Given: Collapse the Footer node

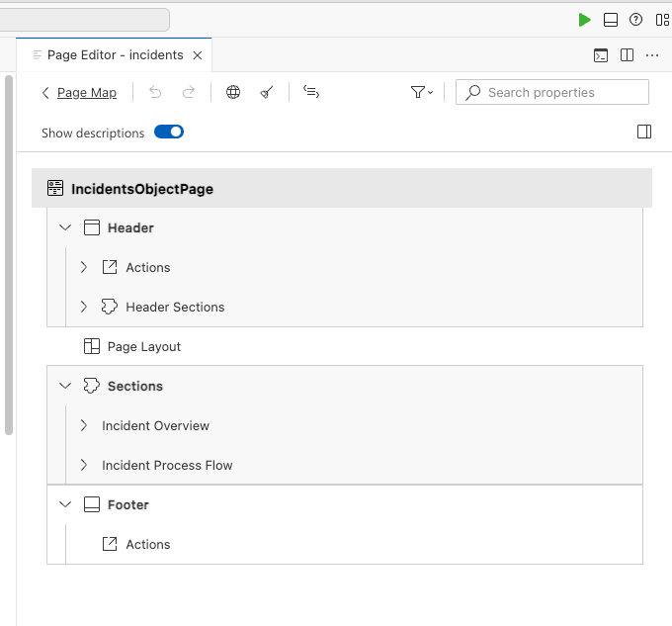Looking at the screenshot, I should click(x=65, y=504).
